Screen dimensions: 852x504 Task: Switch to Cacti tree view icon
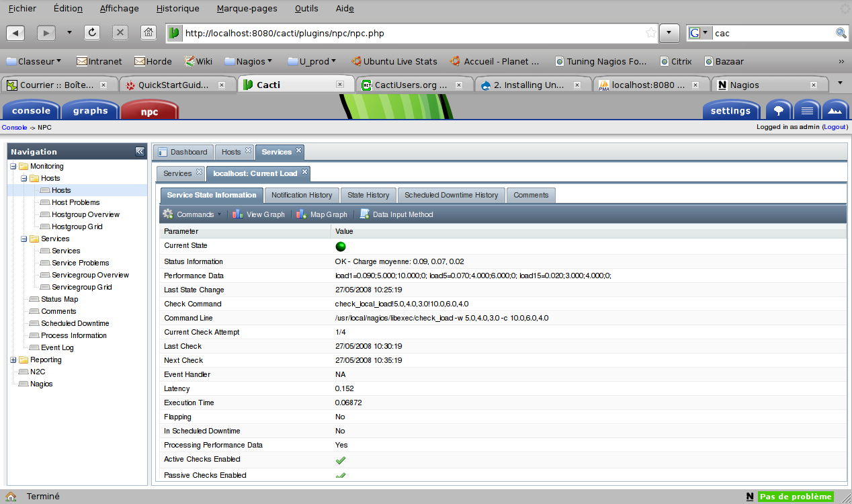[x=779, y=111]
